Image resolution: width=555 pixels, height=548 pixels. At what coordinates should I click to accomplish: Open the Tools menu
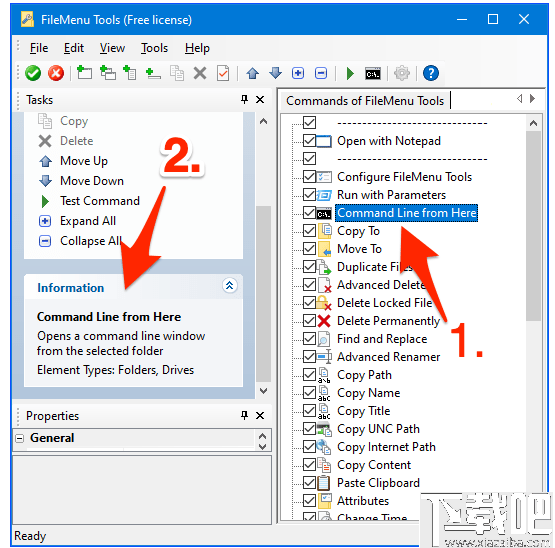[x=154, y=48]
